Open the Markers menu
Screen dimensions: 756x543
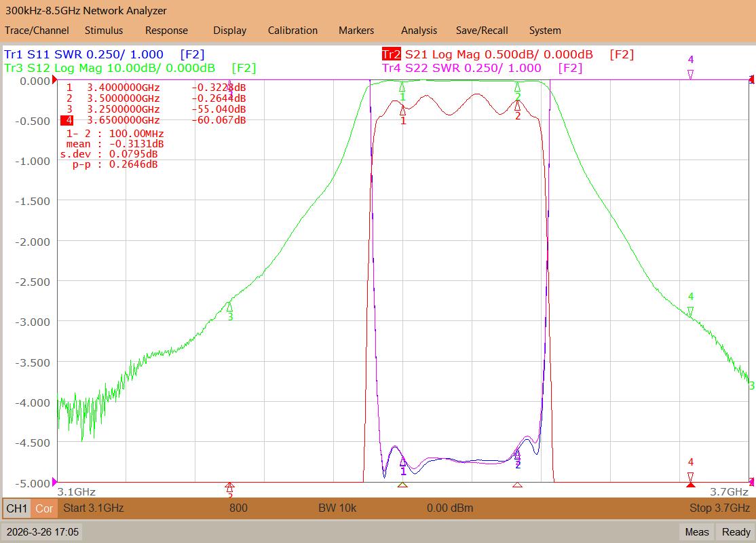point(356,31)
